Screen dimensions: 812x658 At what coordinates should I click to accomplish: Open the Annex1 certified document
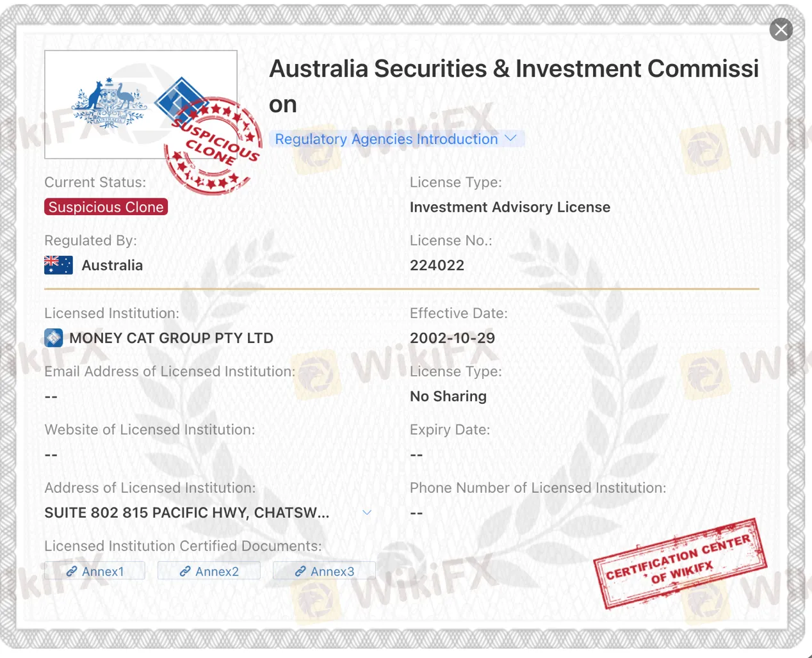95,571
